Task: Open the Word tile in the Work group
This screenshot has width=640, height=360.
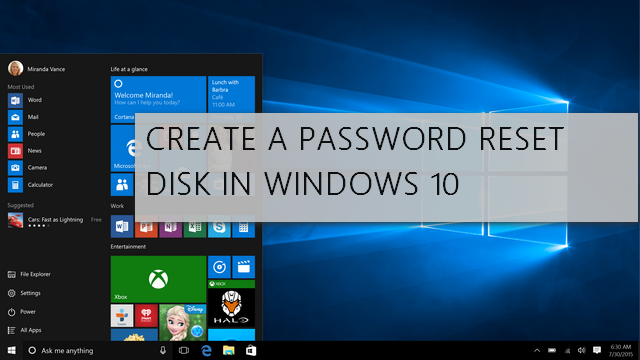Action: pos(122,226)
